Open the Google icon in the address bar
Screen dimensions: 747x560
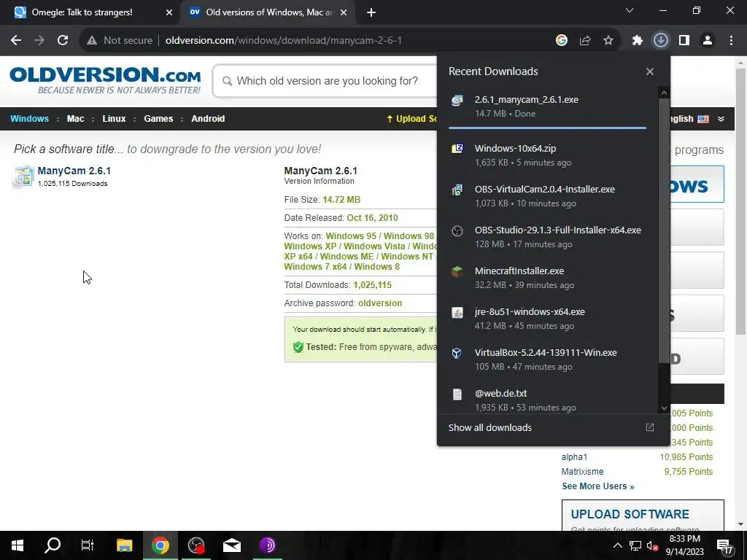[562, 41]
